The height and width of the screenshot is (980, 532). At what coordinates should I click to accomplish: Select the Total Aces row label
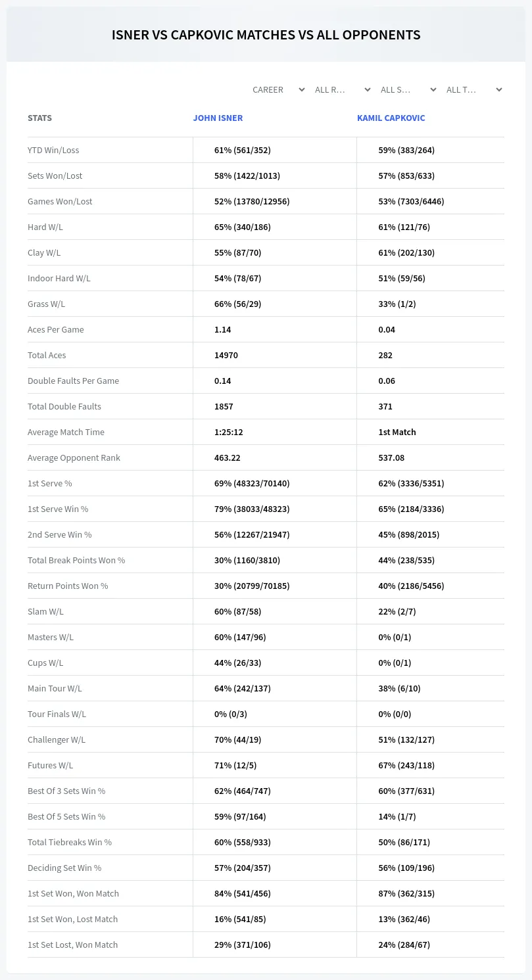47,355
